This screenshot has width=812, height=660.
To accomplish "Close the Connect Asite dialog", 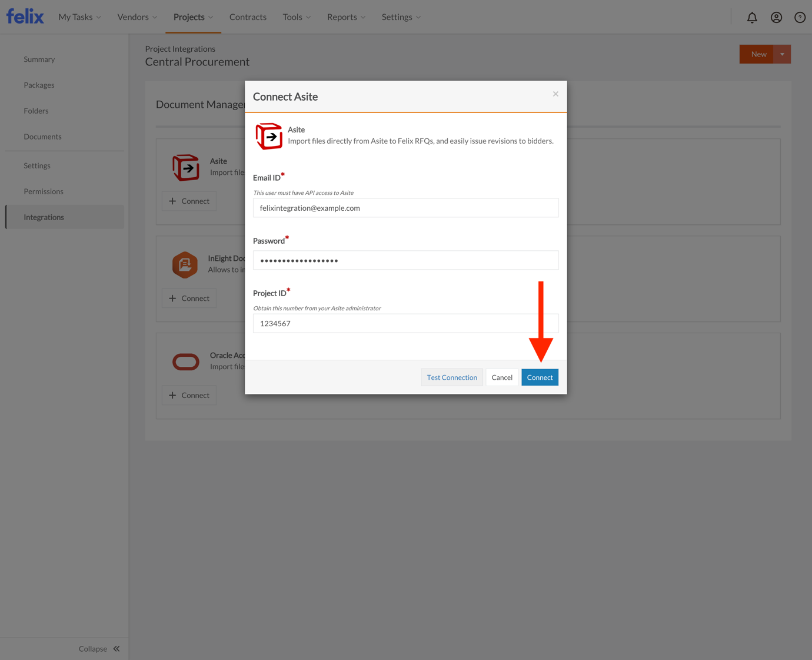I will pyautogui.click(x=555, y=94).
